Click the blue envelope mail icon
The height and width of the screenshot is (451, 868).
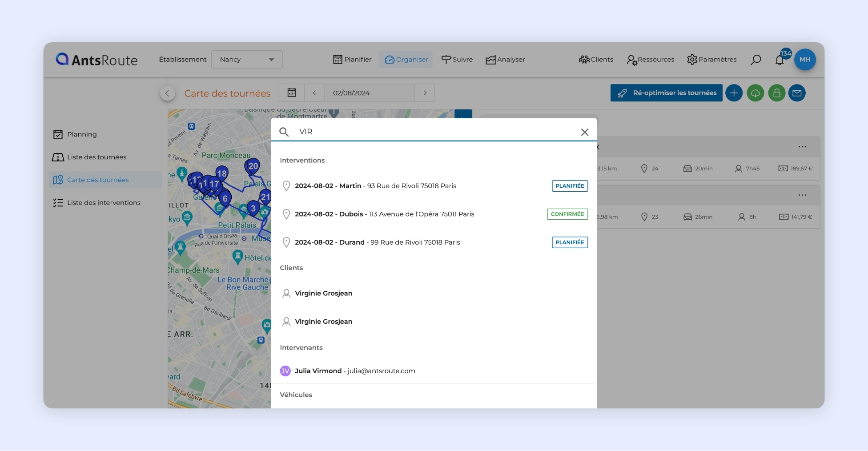pyautogui.click(x=797, y=93)
